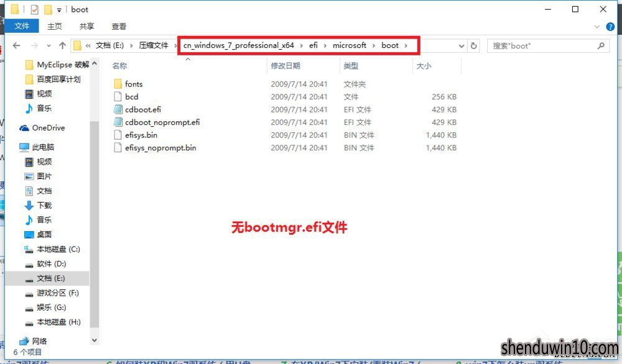Select the fonts folder icon
The height and width of the screenshot is (364, 622).
click(118, 84)
